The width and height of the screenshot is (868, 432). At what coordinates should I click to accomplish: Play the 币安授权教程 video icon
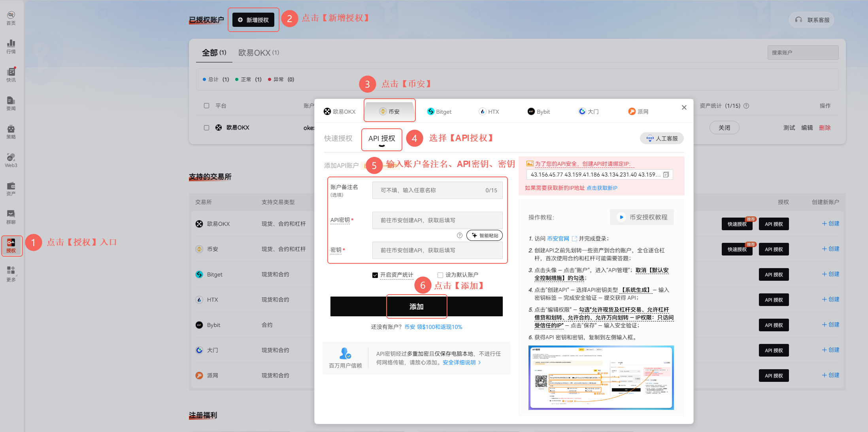621,217
